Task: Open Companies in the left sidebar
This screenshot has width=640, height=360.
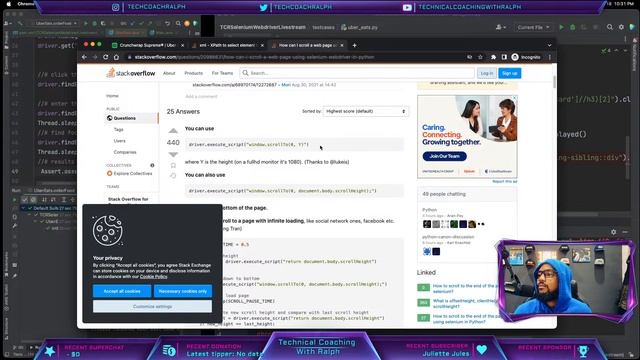Action: point(125,152)
